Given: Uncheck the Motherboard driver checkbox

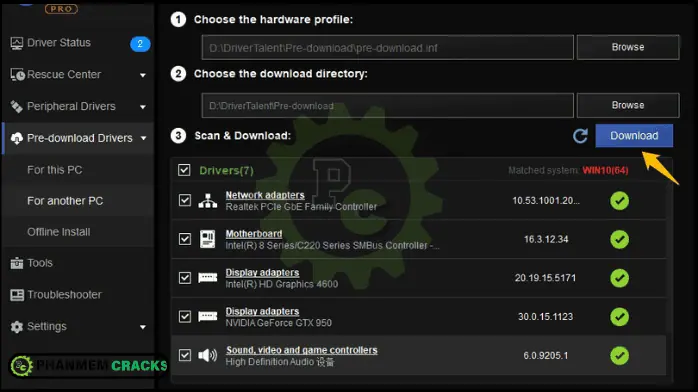Looking at the screenshot, I should click(x=185, y=239).
